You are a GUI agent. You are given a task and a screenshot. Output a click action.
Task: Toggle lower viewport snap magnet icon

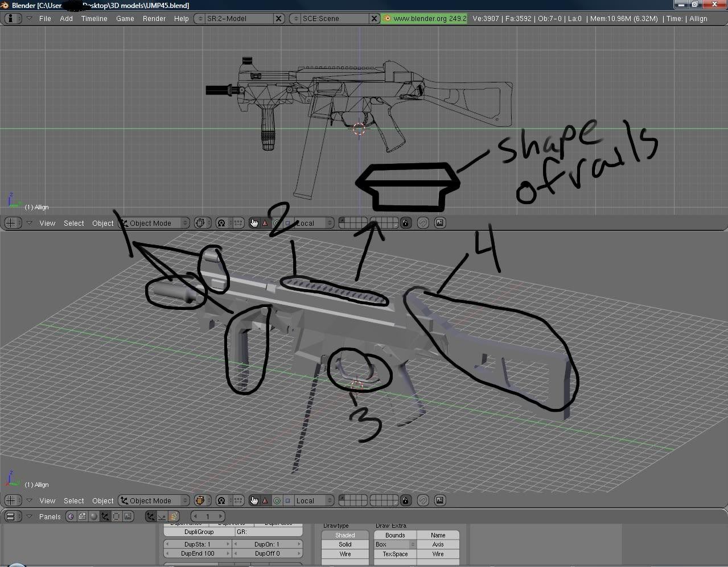click(423, 500)
